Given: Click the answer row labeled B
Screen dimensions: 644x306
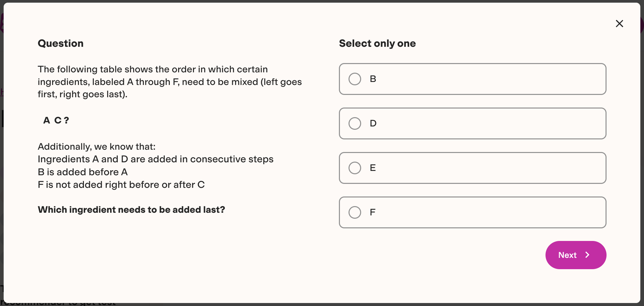Looking at the screenshot, I should (x=472, y=79).
